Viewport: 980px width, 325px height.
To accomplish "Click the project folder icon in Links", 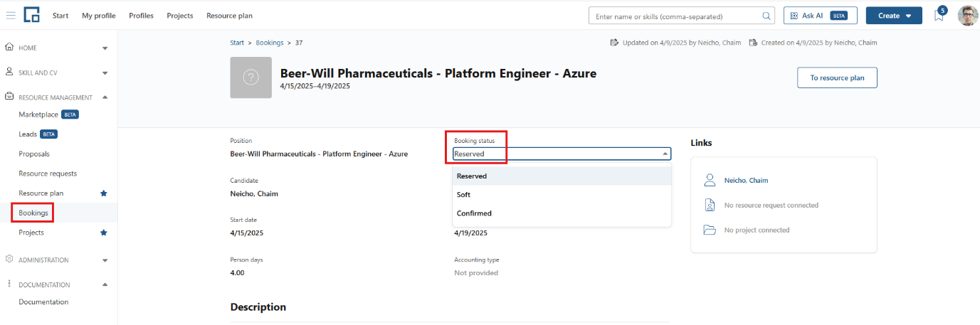I will coord(709,230).
